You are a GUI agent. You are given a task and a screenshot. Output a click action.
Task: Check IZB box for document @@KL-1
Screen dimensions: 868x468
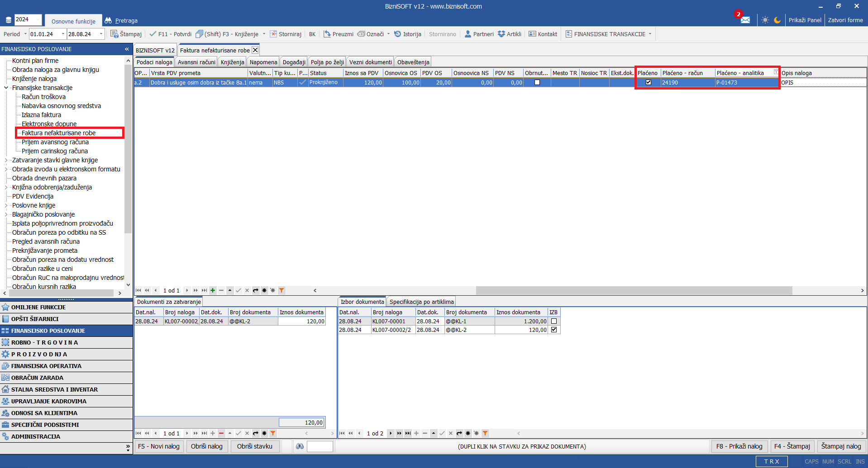(x=553, y=321)
